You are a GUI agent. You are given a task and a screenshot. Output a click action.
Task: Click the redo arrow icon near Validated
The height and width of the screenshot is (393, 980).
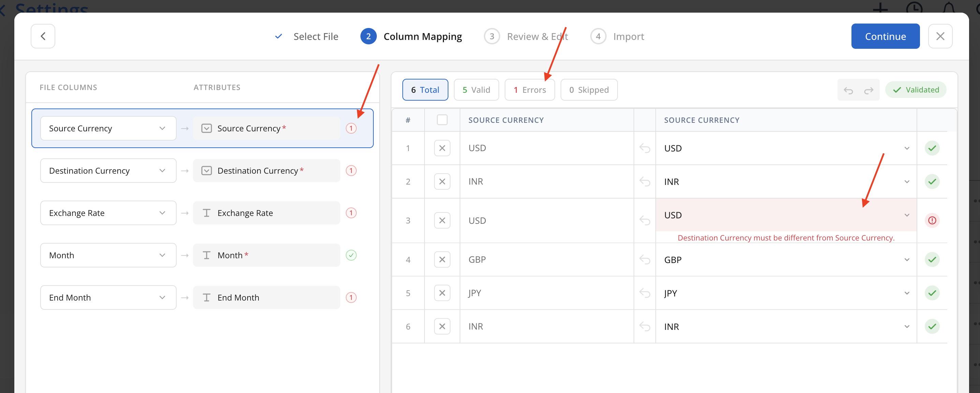868,90
